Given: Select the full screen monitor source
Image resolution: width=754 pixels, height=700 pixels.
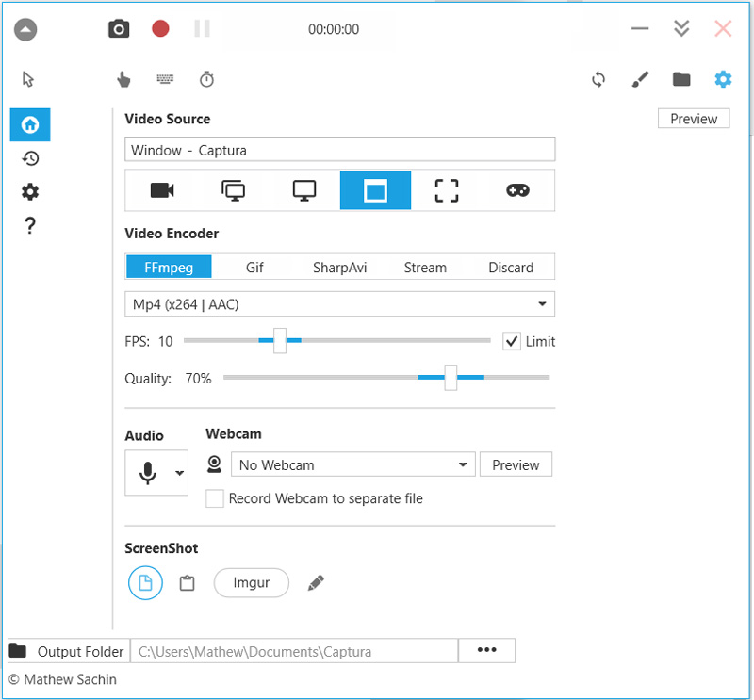Looking at the screenshot, I should coord(304,190).
